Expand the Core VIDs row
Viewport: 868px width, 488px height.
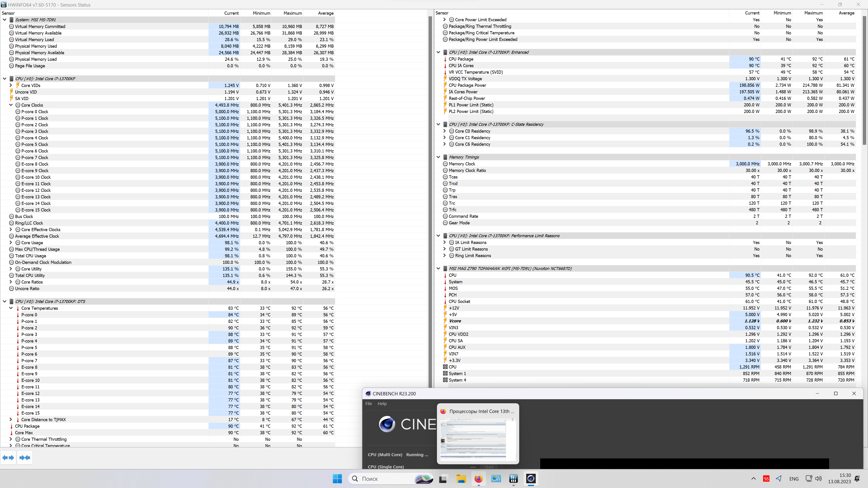(11, 85)
